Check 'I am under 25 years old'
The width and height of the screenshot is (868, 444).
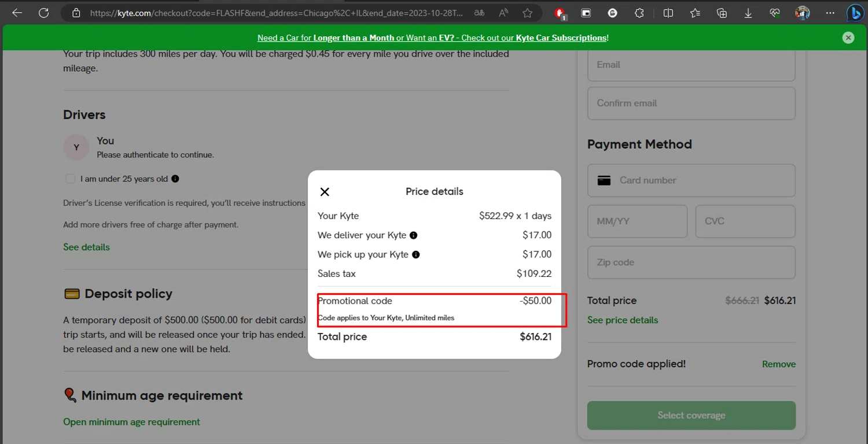coord(71,179)
